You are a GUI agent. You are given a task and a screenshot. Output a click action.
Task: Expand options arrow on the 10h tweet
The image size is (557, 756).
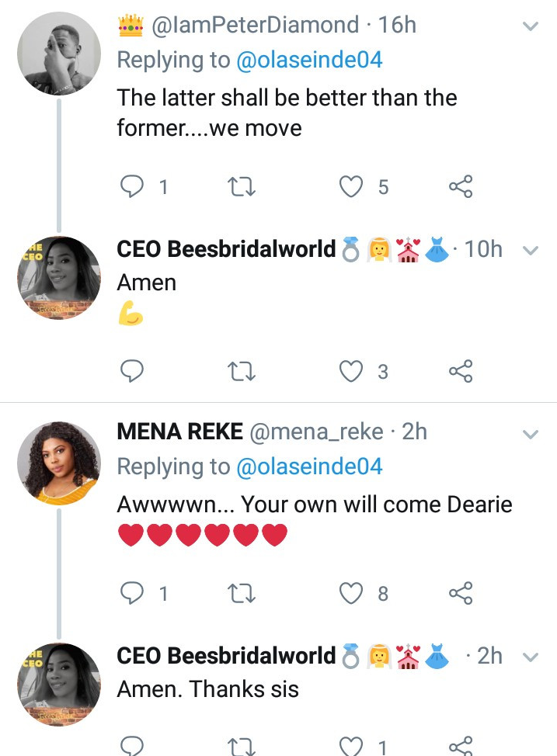click(531, 251)
